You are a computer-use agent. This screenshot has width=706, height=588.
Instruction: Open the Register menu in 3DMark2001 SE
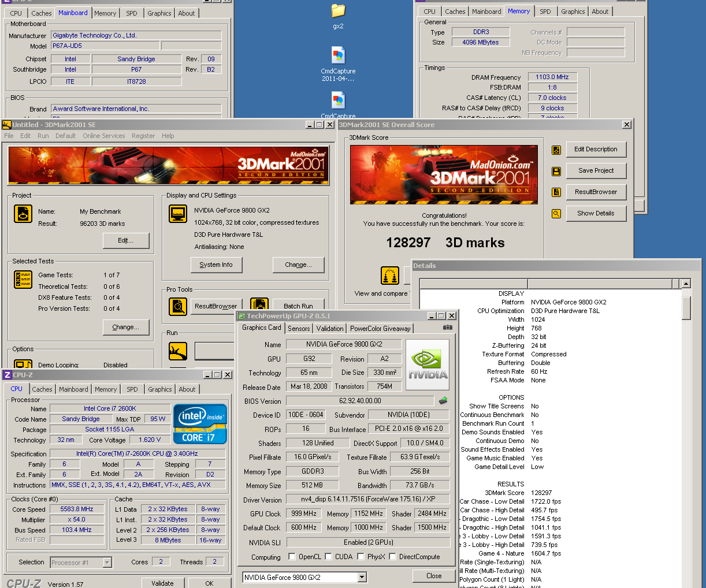point(143,136)
